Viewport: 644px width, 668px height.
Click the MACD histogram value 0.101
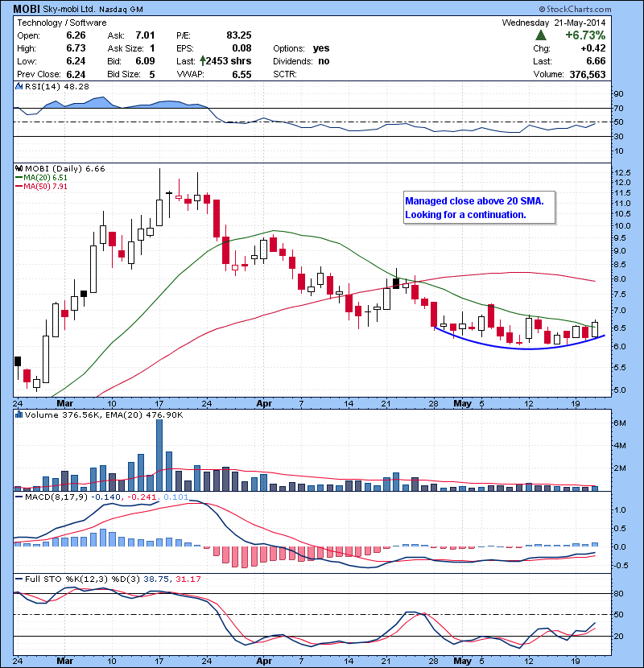click(x=175, y=497)
